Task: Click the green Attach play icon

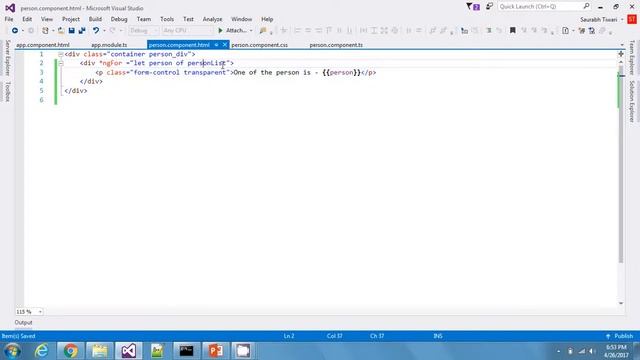Action: tap(220, 31)
